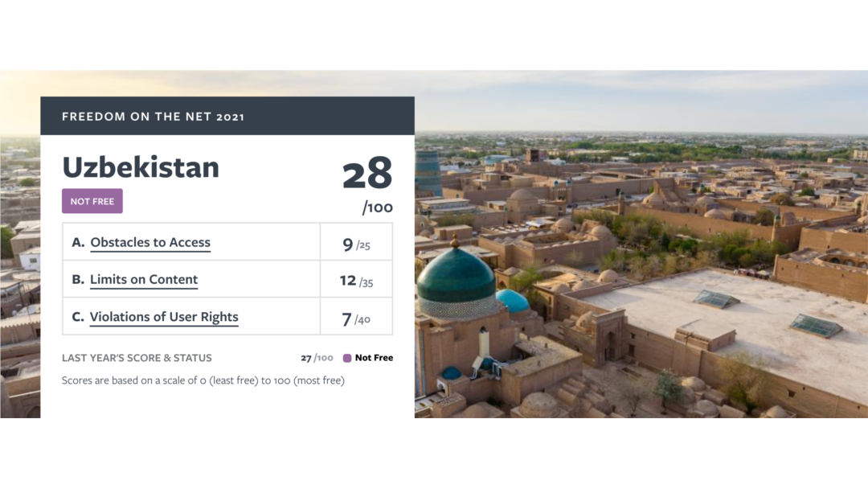Viewport: 868px width, 489px height.
Task: Click the letter A. row marker
Action: (78, 242)
